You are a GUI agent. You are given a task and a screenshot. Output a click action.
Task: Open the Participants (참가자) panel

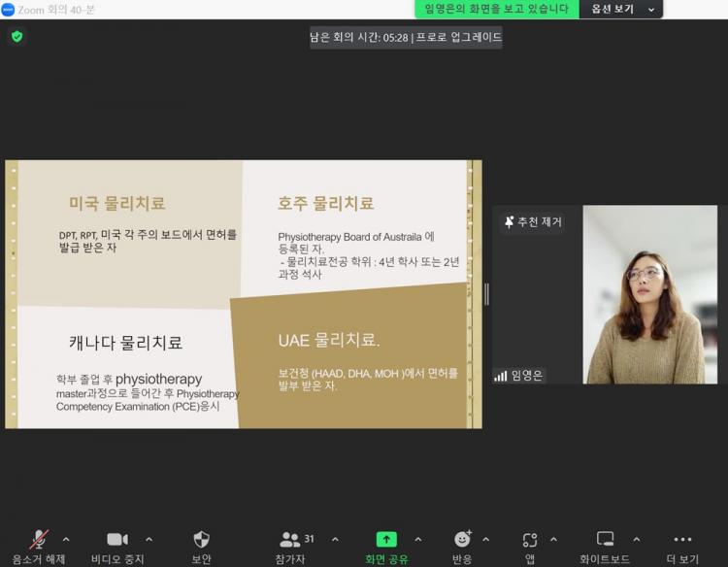[290, 540]
